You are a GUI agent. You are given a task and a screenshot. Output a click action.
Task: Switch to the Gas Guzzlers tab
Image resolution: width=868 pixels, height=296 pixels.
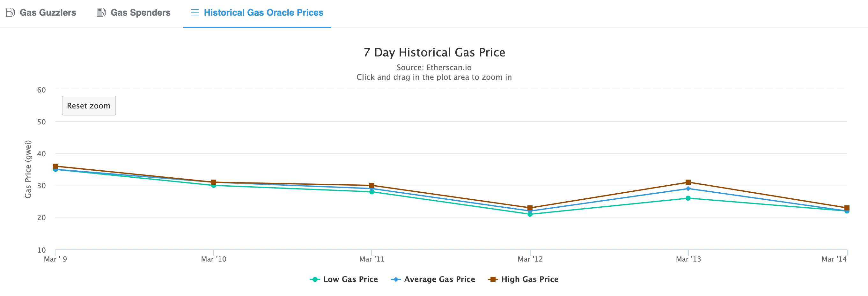[x=48, y=12]
